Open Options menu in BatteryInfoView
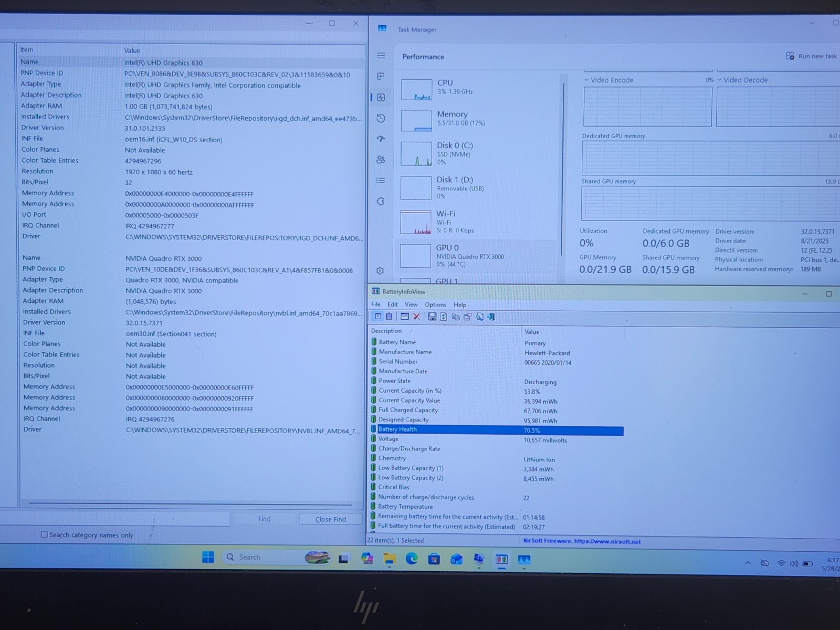840x630 pixels. [435, 304]
